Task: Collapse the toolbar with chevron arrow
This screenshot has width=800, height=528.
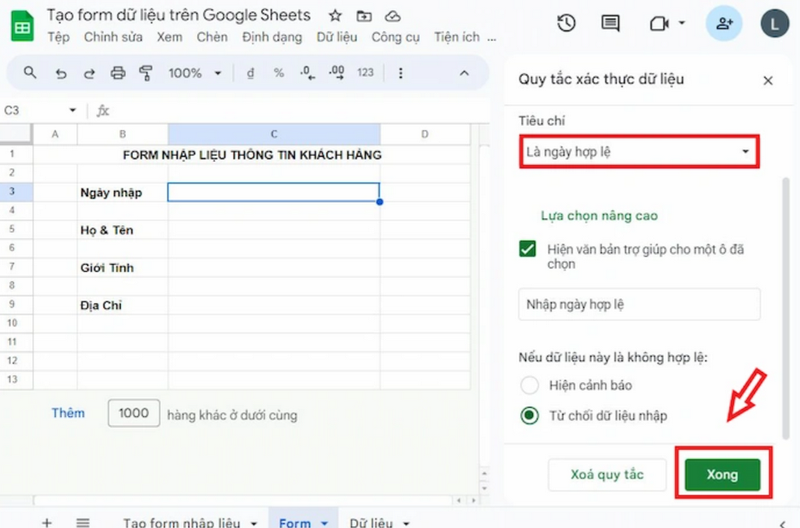Action: 464,73
